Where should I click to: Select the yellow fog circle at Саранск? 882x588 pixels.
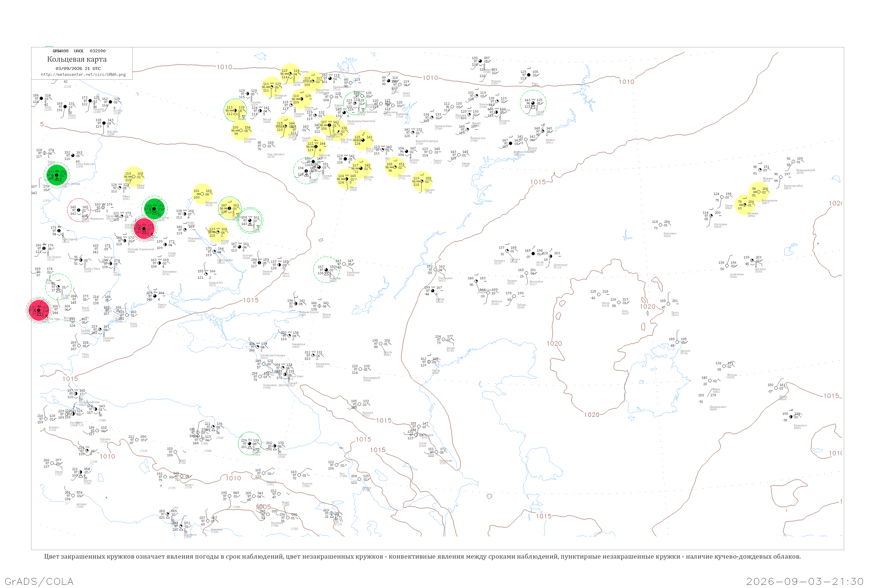tap(422, 181)
